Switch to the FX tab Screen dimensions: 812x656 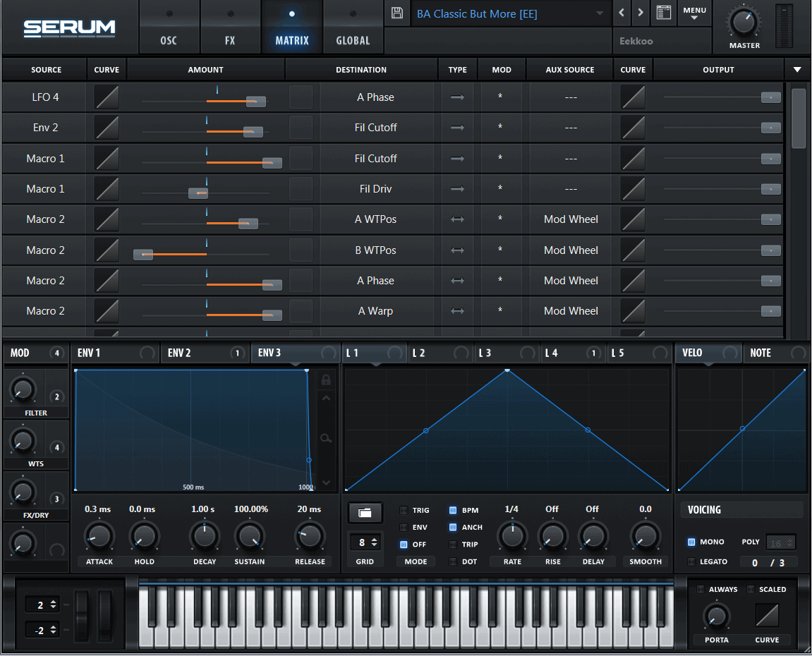[x=230, y=27]
